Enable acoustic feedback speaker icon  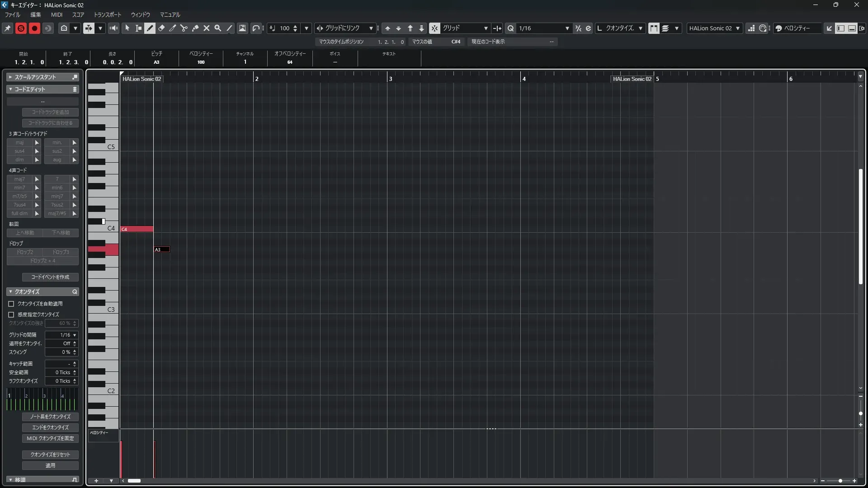[113, 28]
